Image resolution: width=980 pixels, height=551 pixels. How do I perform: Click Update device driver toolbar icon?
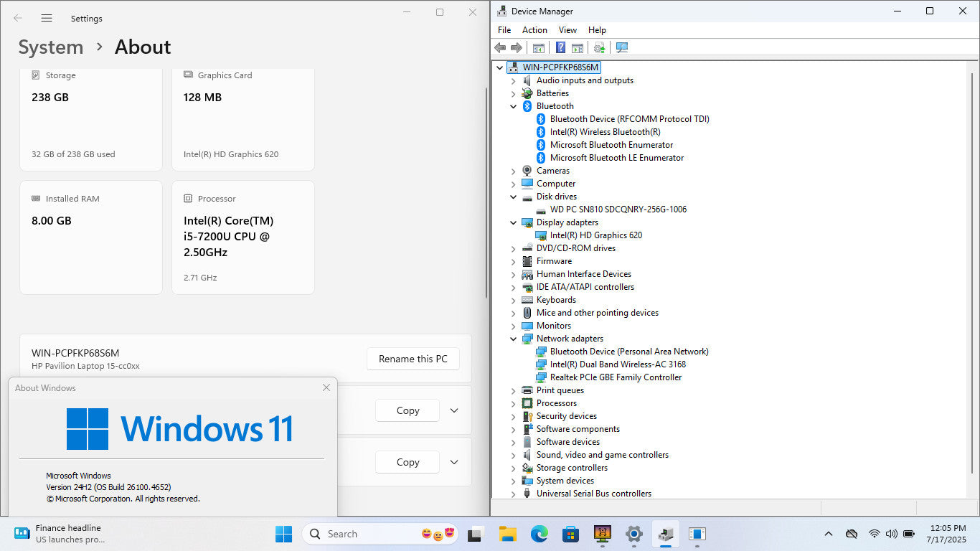pyautogui.click(x=599, y=47)
